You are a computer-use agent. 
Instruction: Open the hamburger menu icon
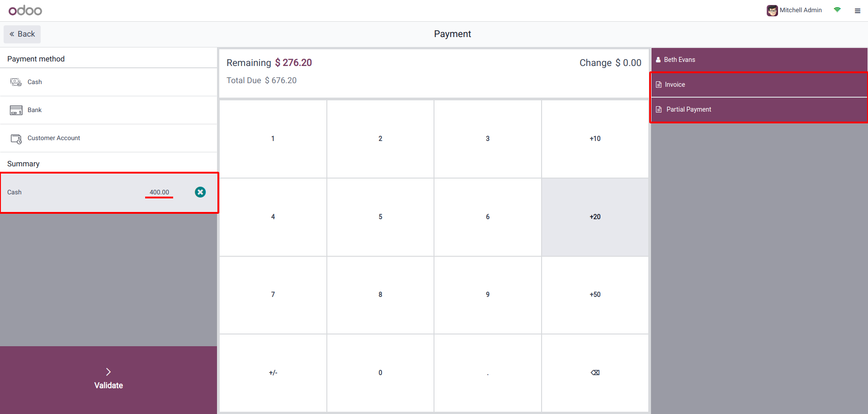pyautogui.click(x=857, y=11)
